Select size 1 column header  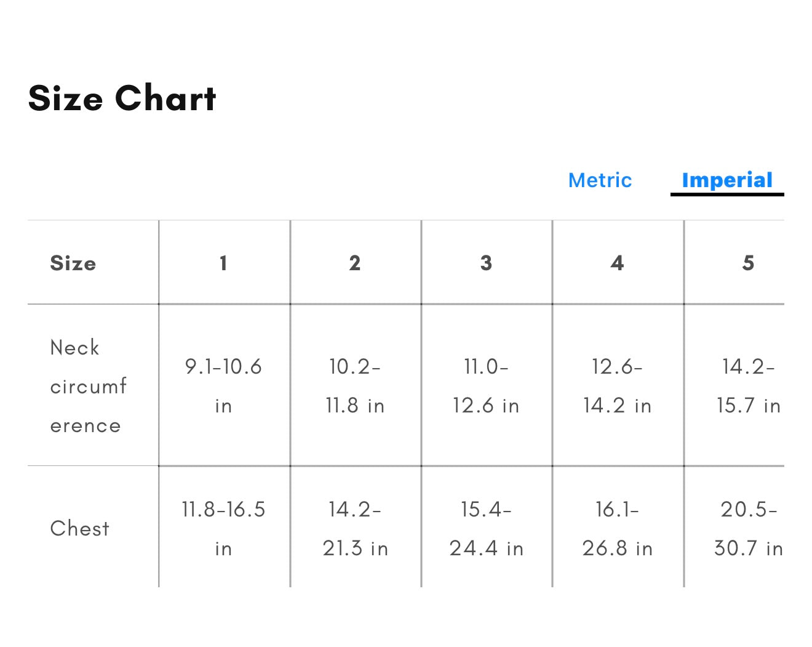point(224,263)
